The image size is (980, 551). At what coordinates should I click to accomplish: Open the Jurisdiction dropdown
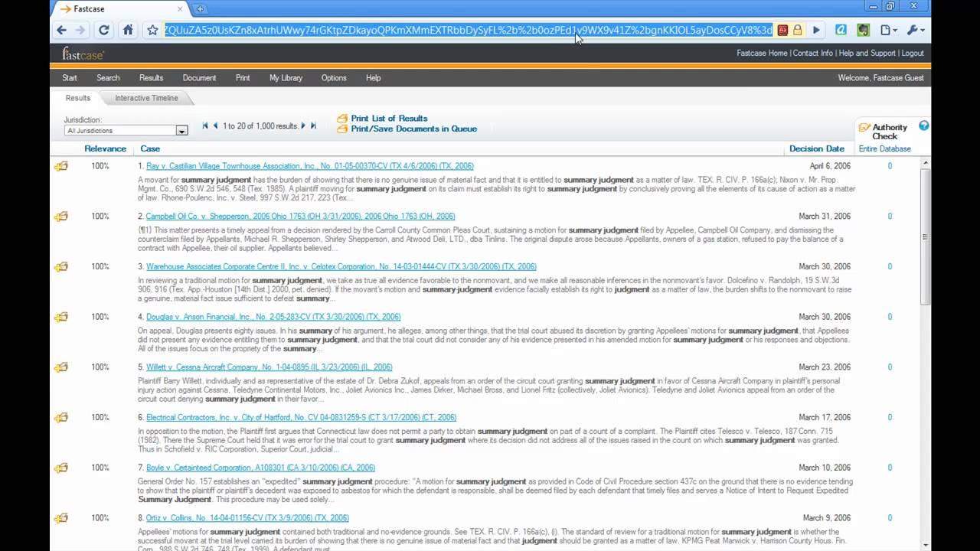click(x=181, y=131)
